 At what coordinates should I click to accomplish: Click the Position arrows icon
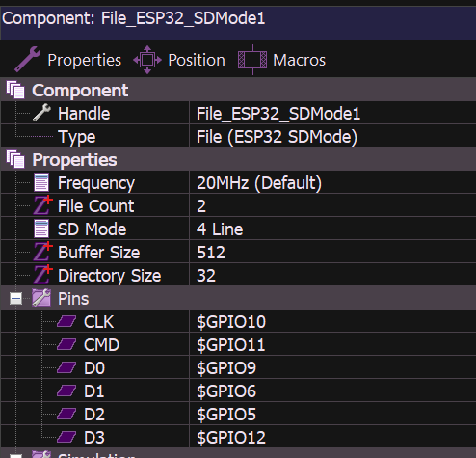(147, 60)
